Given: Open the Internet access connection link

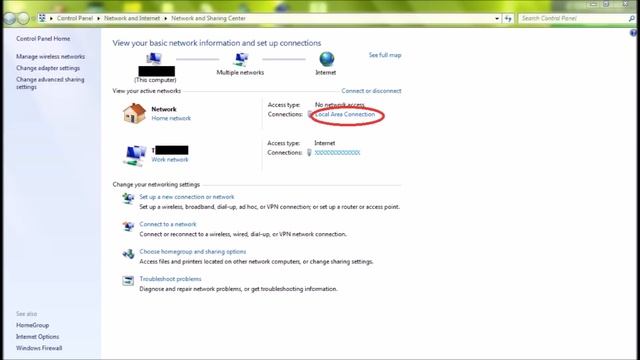Looking at the screenshot, I should tap(338, 153).
